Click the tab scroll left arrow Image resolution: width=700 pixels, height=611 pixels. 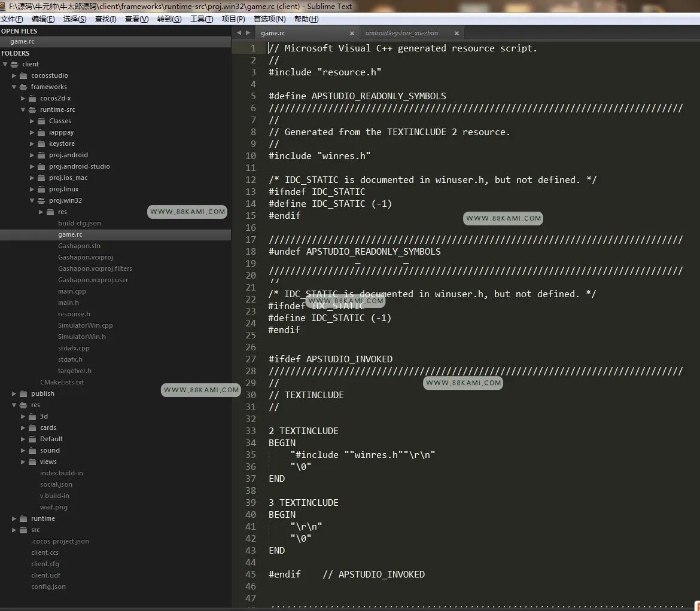(x=239, y=32)
